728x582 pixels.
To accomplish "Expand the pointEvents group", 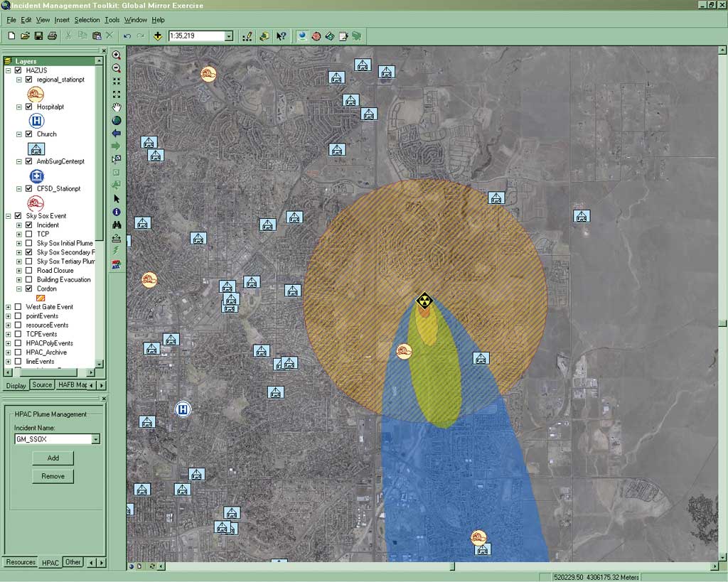I will point(9,316).
